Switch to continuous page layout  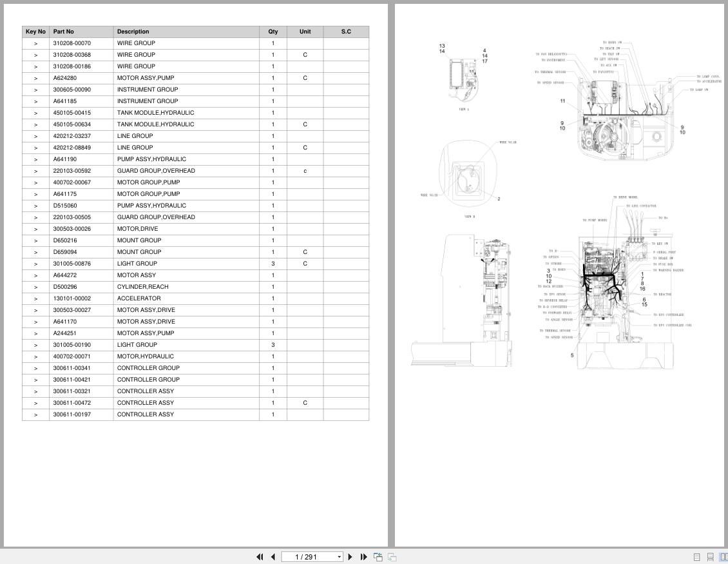point(710,556)
